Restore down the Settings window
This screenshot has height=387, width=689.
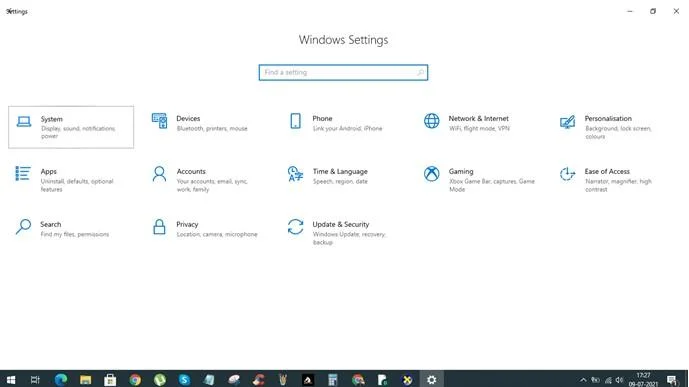653,11
